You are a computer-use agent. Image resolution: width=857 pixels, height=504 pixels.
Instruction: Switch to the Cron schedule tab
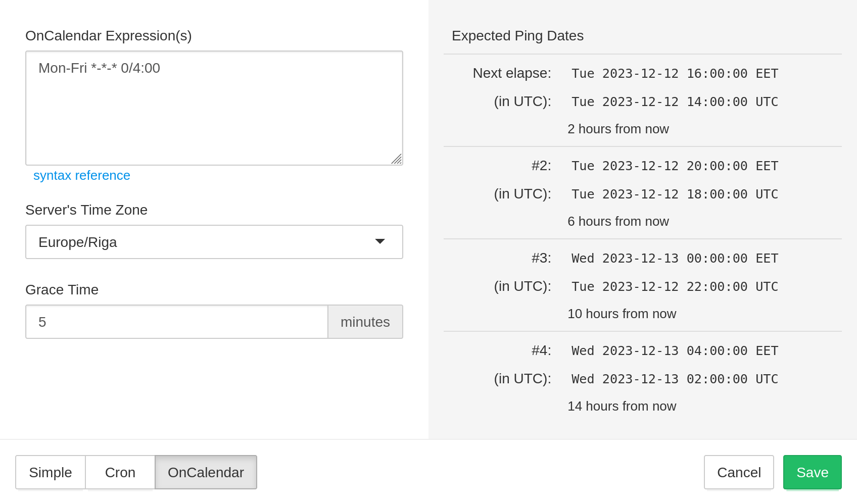[x=120, y=472]
